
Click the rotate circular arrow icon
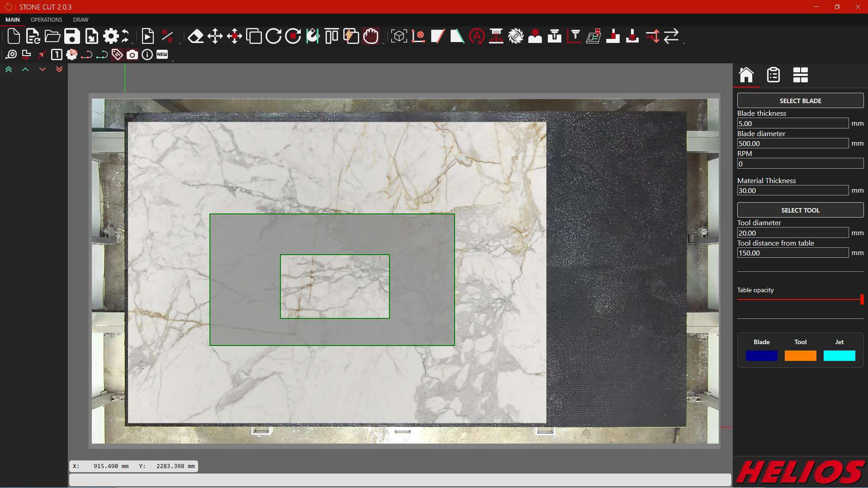point(273,36)
